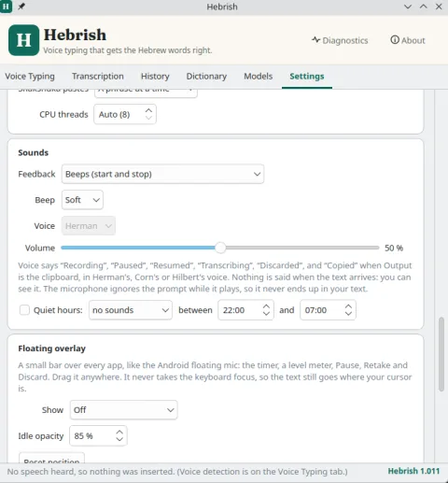Select the Settings tab
Viewport: 448px width, 483px height.
307,77
